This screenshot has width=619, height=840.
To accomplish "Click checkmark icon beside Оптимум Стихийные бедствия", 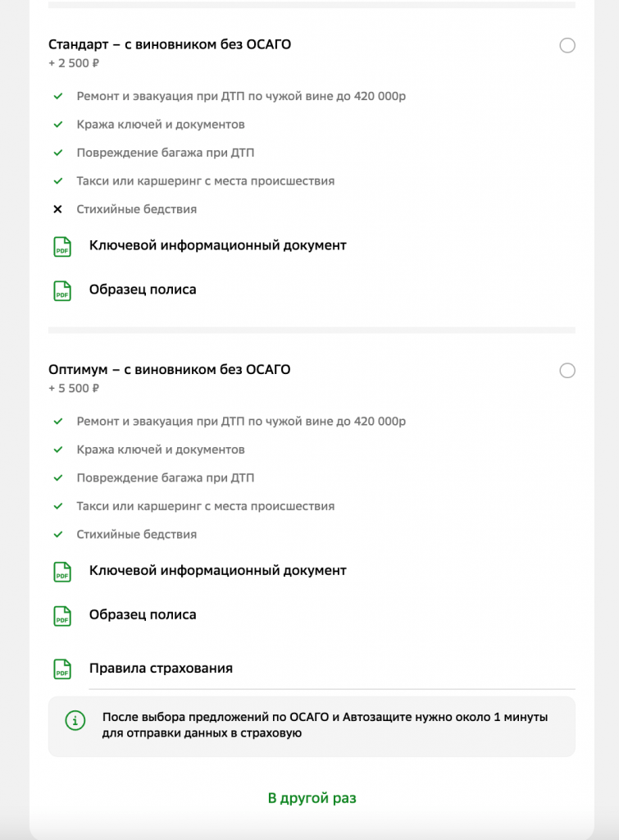I will [57, 534].
